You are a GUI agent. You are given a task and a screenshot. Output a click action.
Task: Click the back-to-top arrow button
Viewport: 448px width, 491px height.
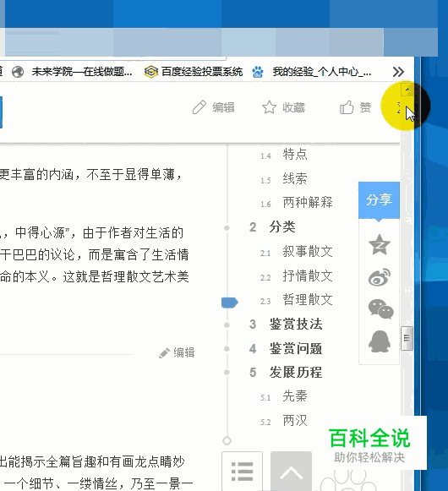pos(291,471)
